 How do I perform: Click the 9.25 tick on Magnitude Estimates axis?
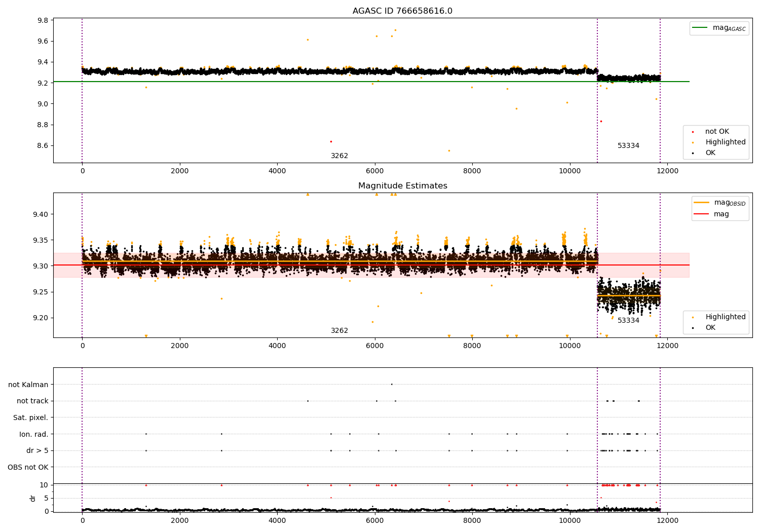coord(41,292)
